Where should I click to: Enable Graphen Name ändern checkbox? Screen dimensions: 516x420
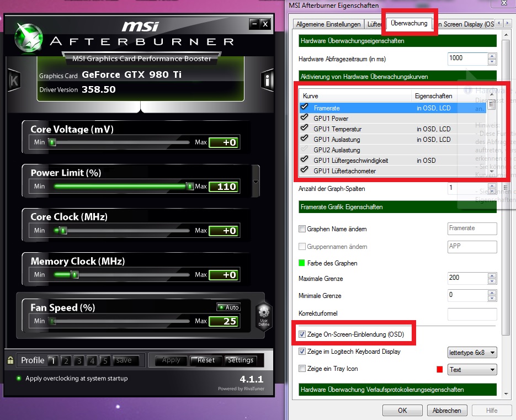point(302,228)
